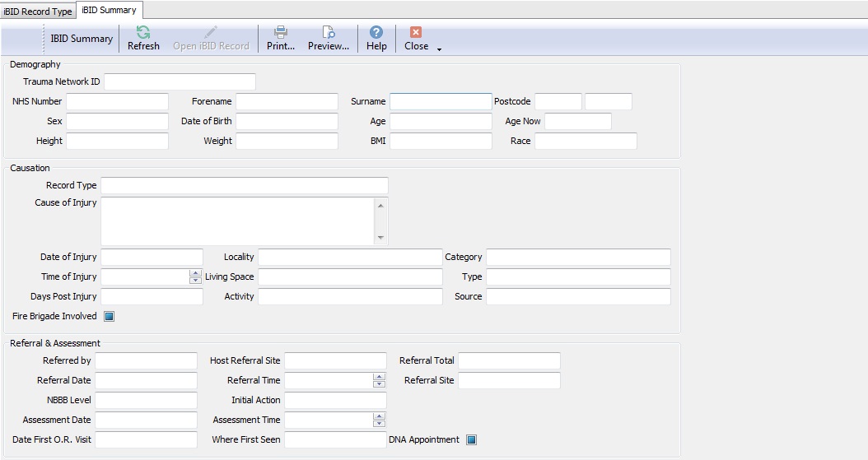Increase Time of Injury with up arrow

tap(195, 273)
